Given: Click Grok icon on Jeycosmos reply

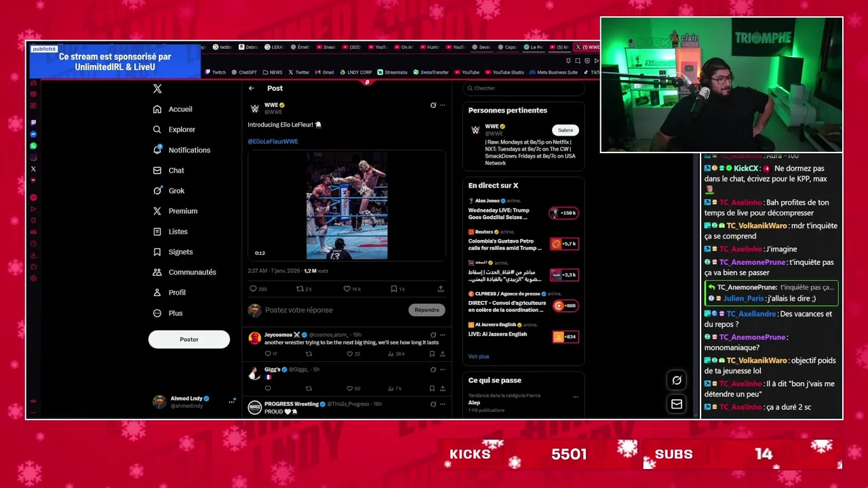Looking at the screenshot, I should tap(433, 335).
